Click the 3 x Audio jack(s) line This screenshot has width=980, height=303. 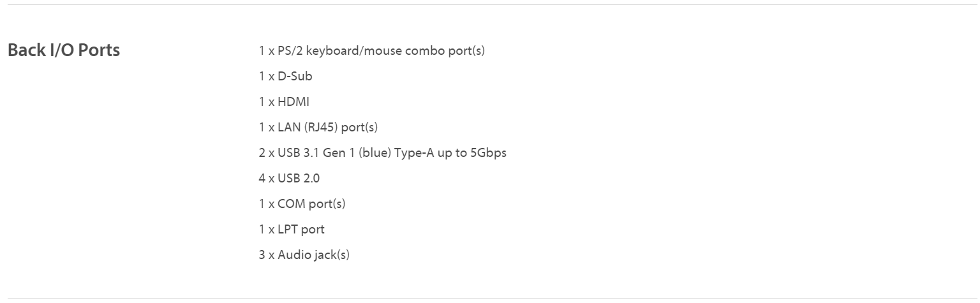[x=304, y=255]
